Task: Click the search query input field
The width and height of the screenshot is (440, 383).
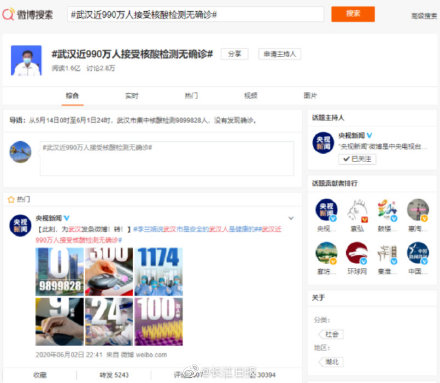Action: pos(195,14)
